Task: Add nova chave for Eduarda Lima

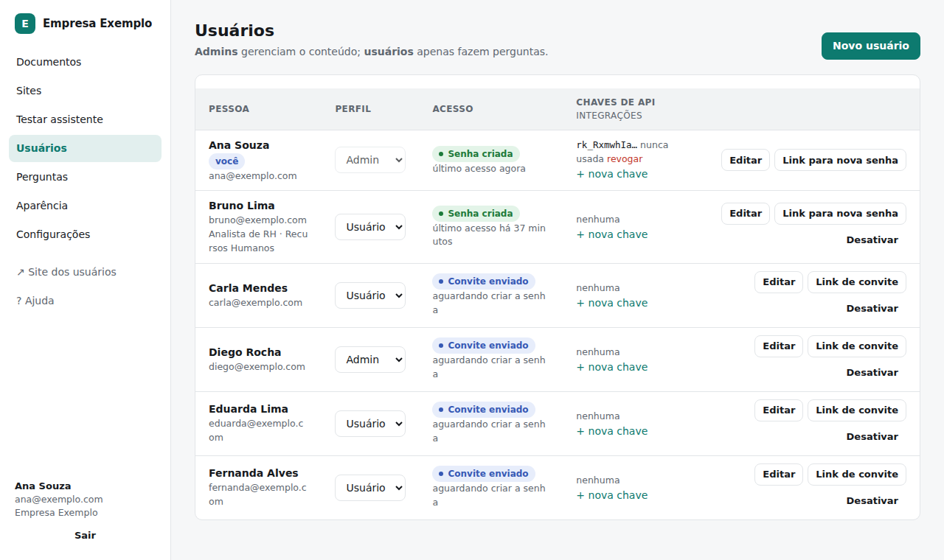Action: coord(612,431)
